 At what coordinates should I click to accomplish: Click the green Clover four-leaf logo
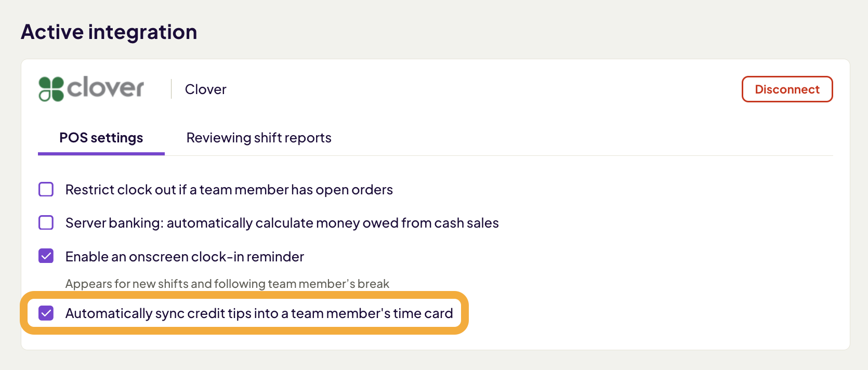(50, 88)
